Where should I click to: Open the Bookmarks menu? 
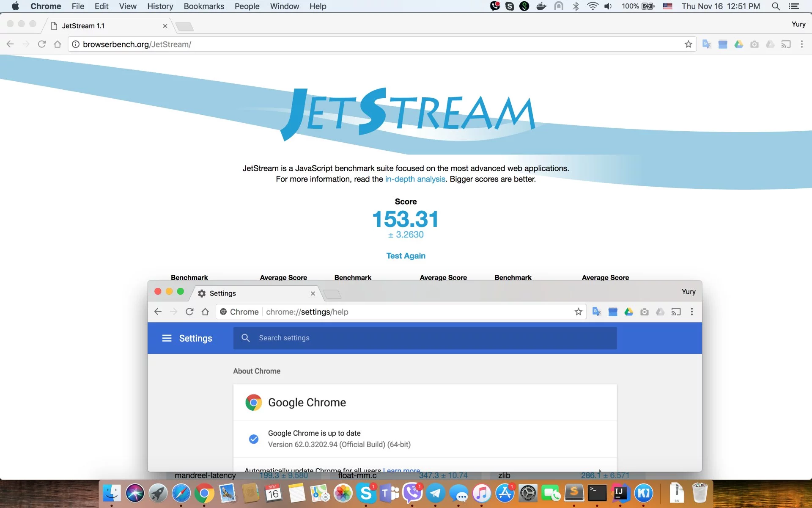point(204,6)
